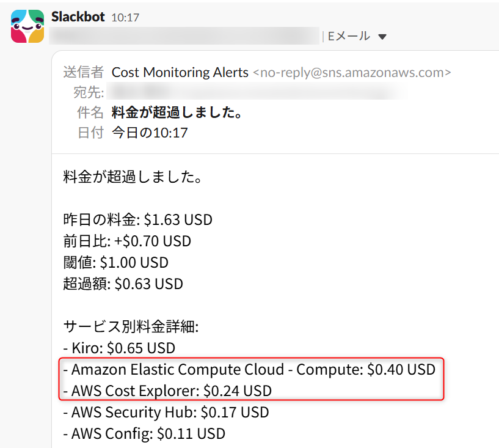The image size is (499, 448).
Task: Click the 閾値 $1.00 USD line
Action: (115, 263)
